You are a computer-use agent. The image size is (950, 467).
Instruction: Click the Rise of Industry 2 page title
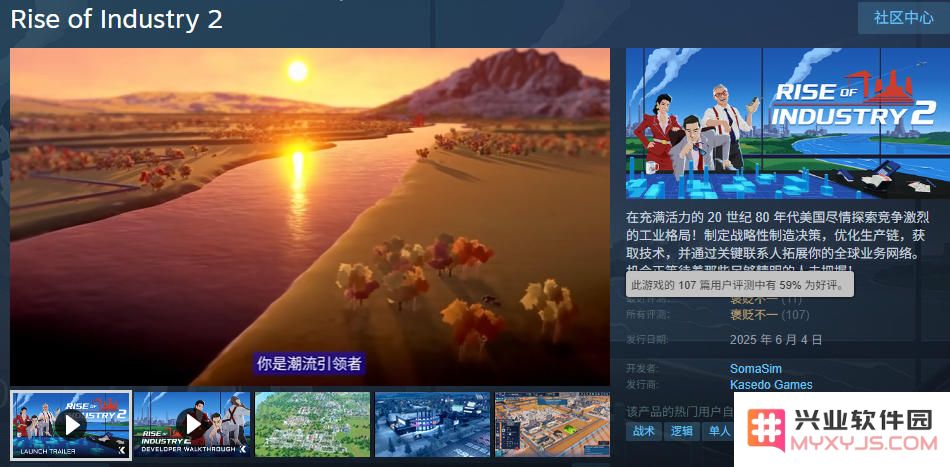coord(116,19)
